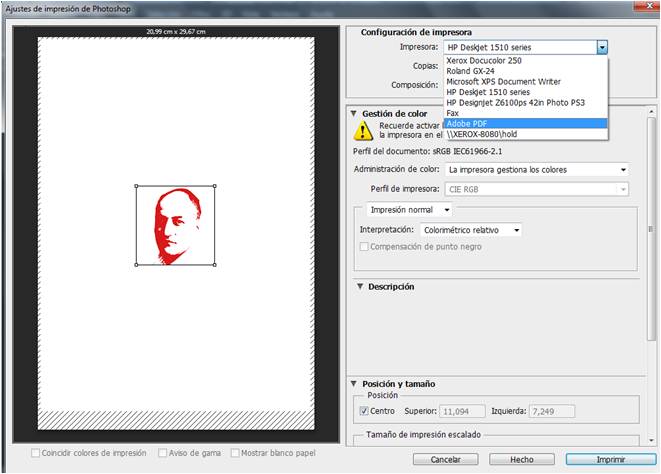Click the red portrait preview thumbnail
Image resolution: width=661 pixels, height=474 pixels.
(x=176, y=226)
